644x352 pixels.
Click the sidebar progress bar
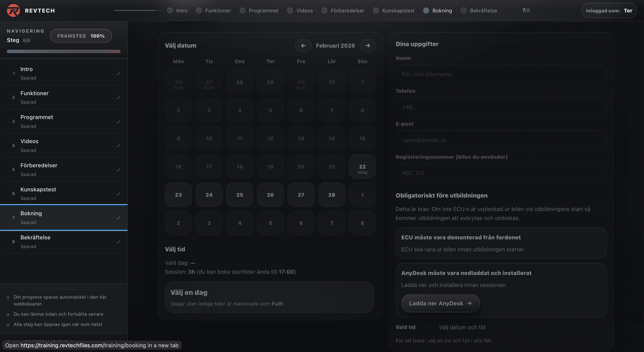coord(63,52)
